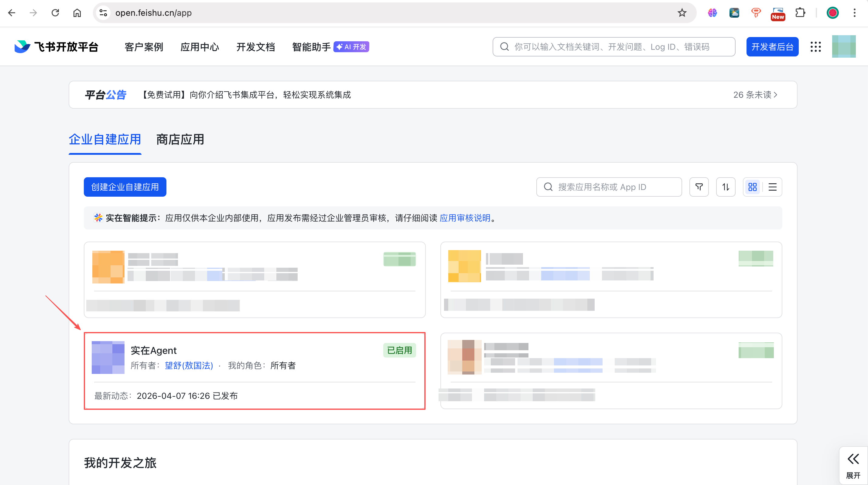Change the app list sort order
The image size is (868, 485).
coord(726,187)
